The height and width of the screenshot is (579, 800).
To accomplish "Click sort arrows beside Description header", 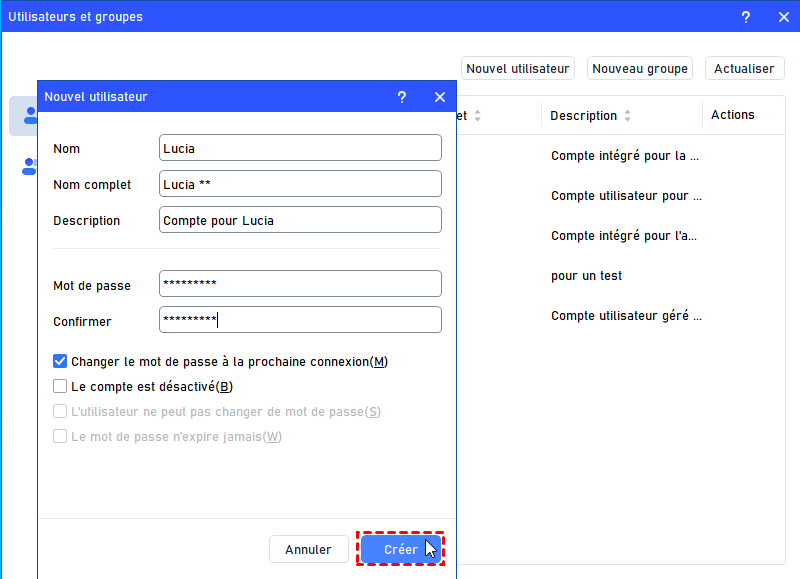I will pyautogui.click(x=628, y=116).
